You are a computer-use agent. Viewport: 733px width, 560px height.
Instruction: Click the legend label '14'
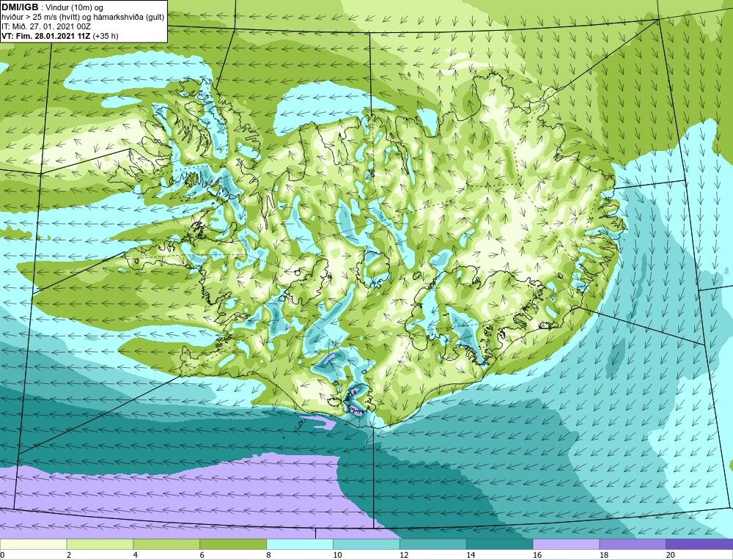click(x=471, y=555)
